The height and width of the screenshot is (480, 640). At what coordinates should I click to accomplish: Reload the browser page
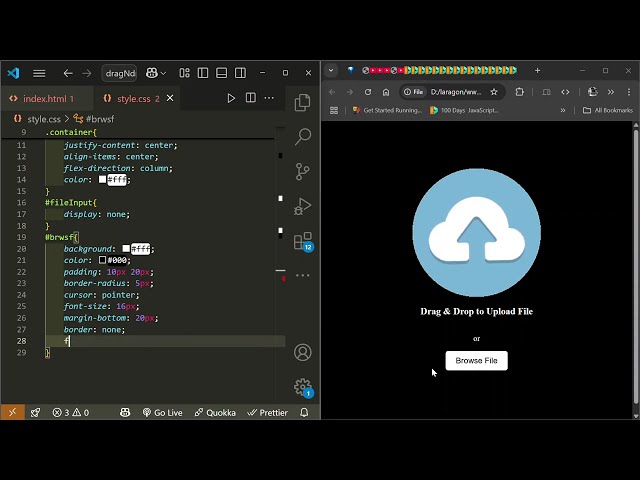[368, 92]
